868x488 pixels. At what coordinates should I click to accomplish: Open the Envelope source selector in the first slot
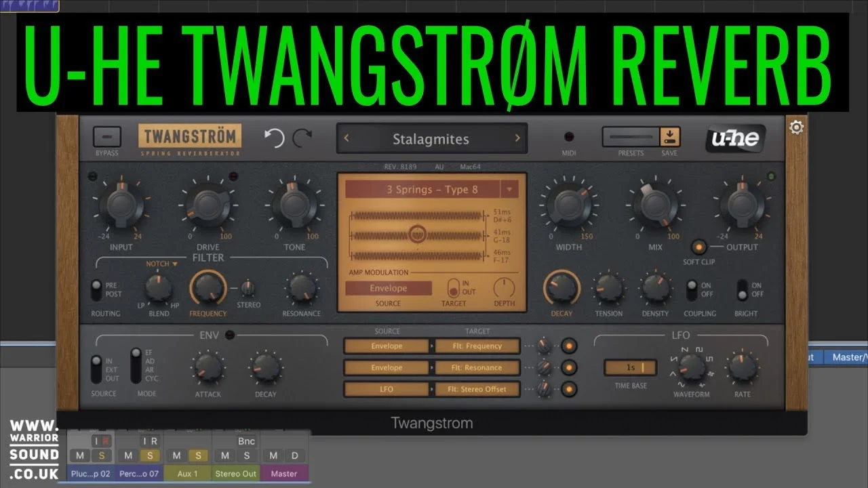(386, 346)
